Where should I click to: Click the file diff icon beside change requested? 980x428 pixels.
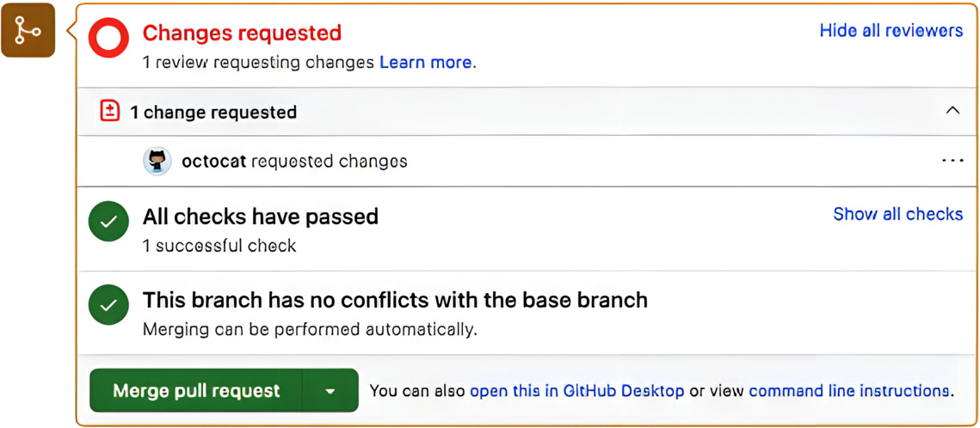[109, 111]
